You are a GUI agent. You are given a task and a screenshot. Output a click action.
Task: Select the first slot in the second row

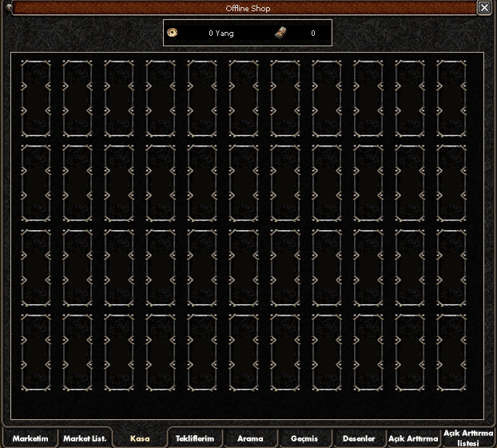click(36, 182)
